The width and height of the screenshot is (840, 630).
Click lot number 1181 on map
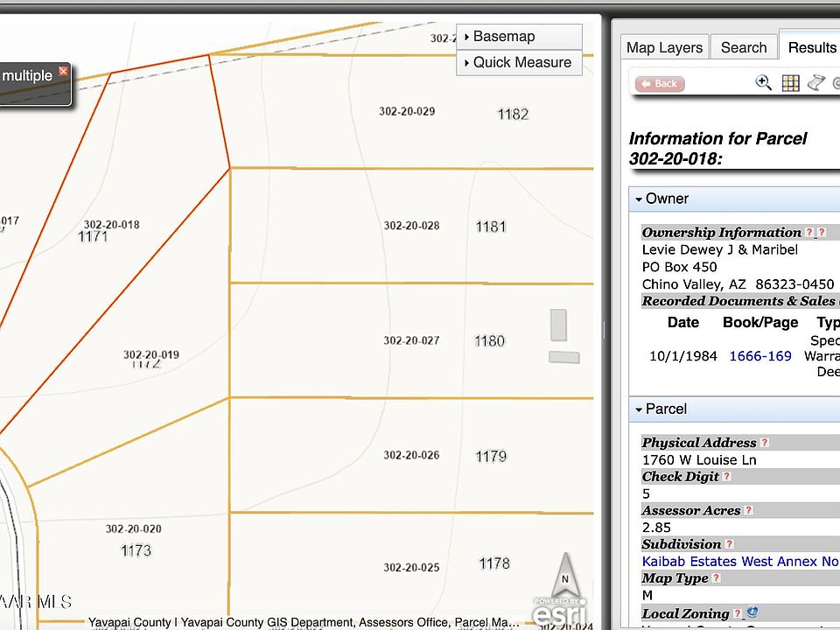491,227
